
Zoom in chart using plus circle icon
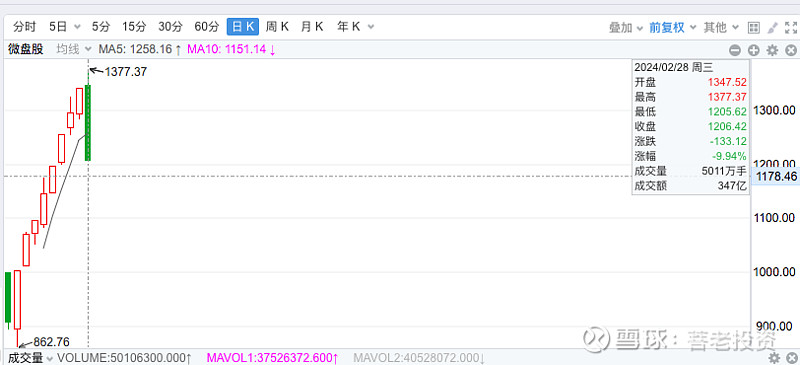(754, 50)
